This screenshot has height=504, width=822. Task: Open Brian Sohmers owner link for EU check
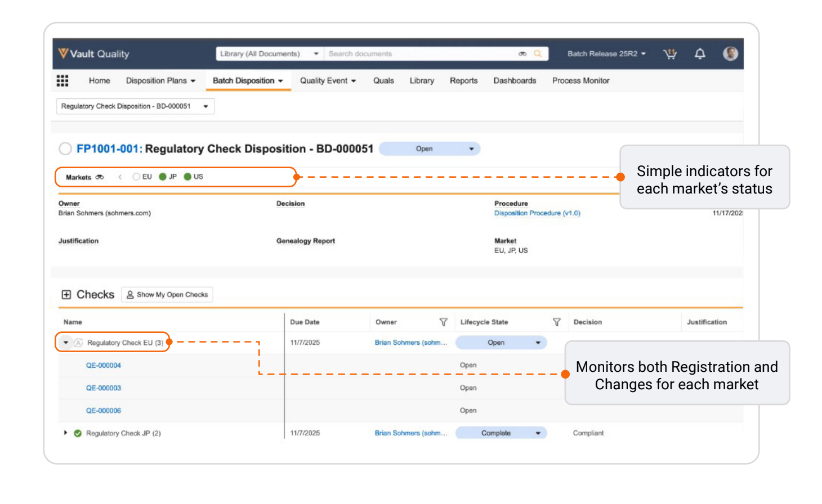coord(411,343)
